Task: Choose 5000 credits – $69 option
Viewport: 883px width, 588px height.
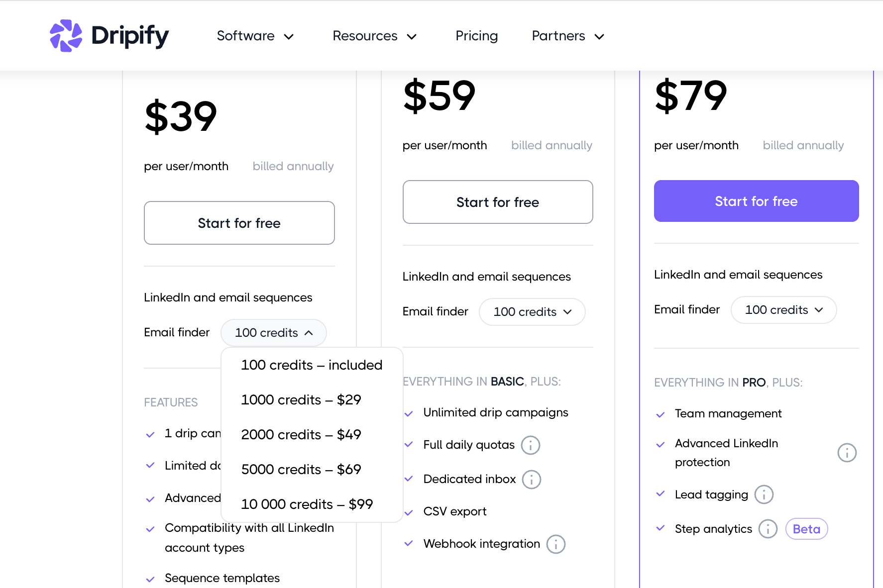Action: click(301, 470)
